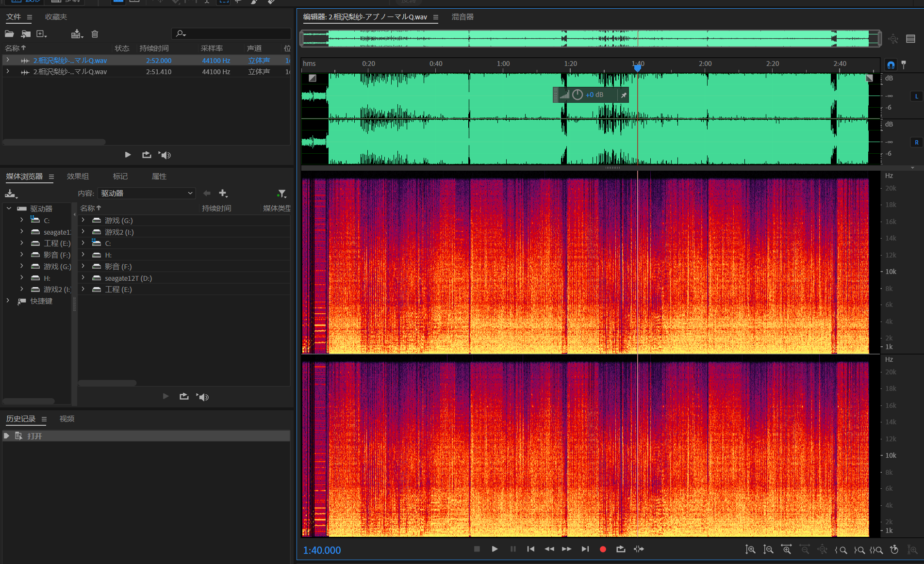
Task: Click the media browser import download icon
Action: tap(11, 194)
